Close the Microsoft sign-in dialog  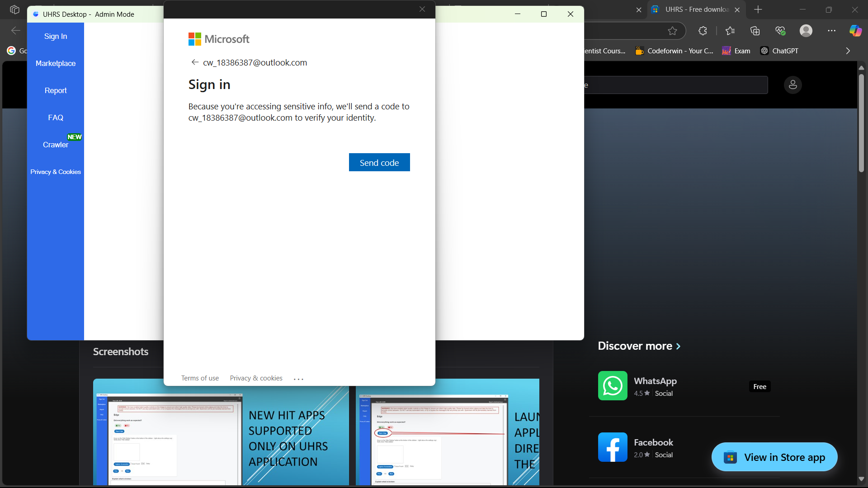click(422, 9)
